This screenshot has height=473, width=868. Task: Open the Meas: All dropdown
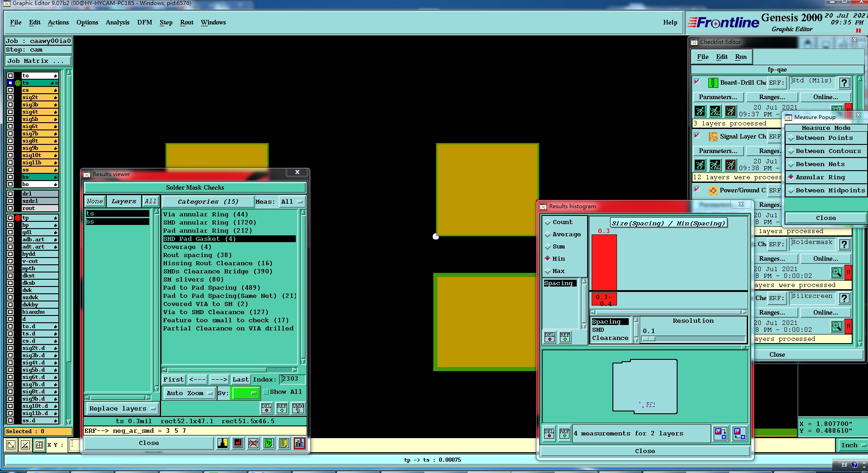tap(292, 202)
